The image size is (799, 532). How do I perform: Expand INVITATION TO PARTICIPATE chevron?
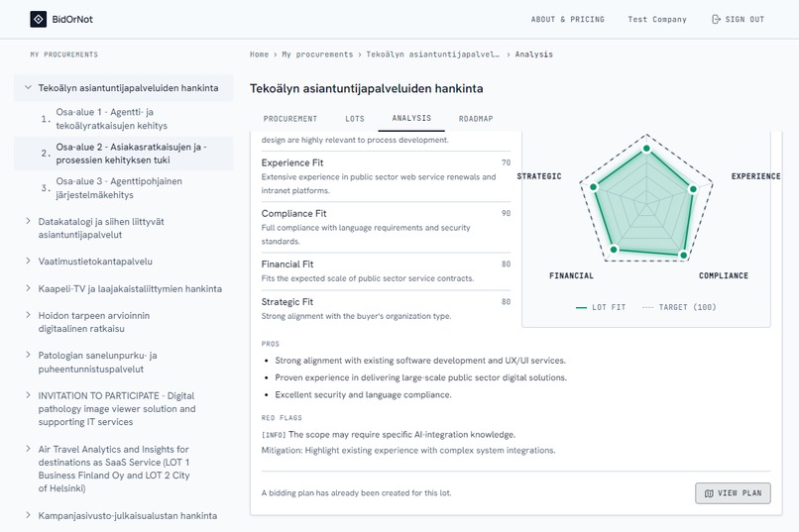pos(28,395)
